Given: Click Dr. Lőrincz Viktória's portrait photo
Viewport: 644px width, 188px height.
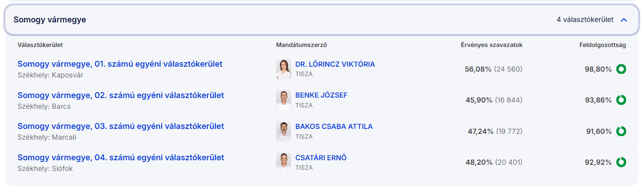Looking at the screenshot, I should (x=283, y=69).
